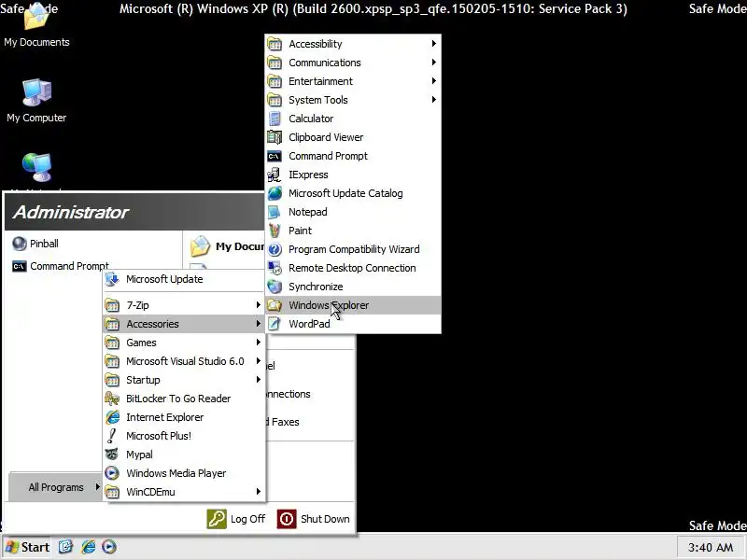Viewport: 747px width, 560px height.
Task: Click the Windows Media Player quick launch icon
Action: [109, 547]
